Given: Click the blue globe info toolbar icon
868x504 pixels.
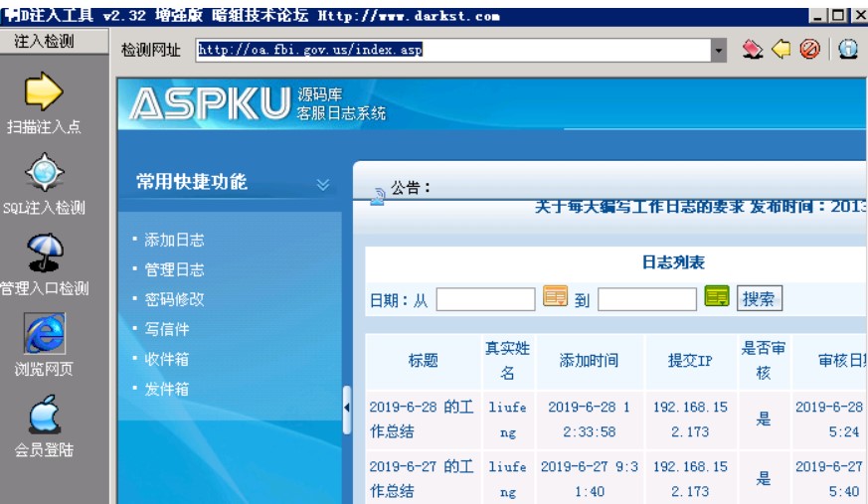Looking at the screenshot, I should click(x=847, y=50).
